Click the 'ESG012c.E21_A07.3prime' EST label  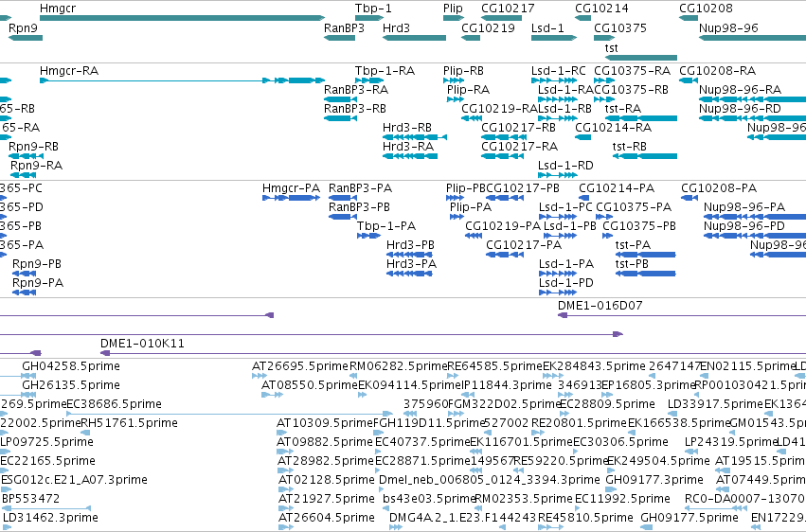(74, 480)
